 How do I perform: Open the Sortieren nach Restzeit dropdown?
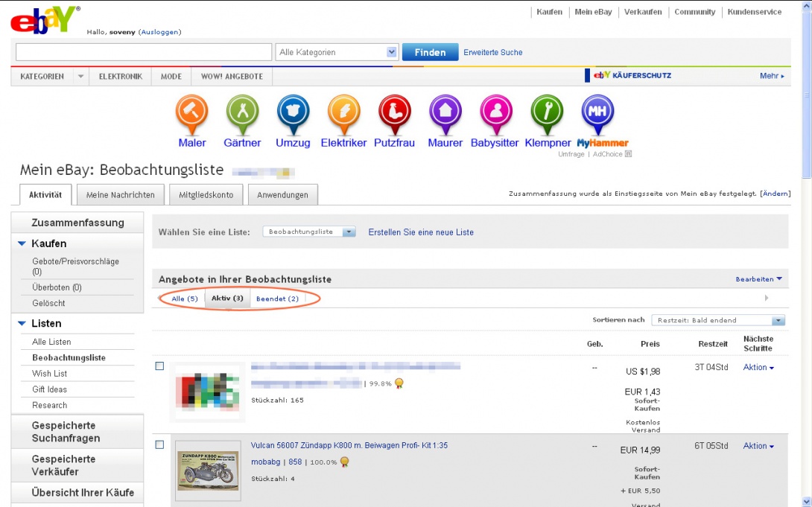click(718, 320)
